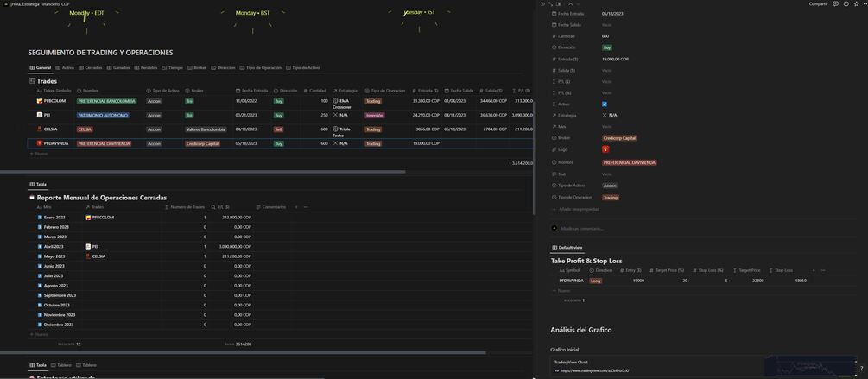Click the Long direction tag for PFDAVVNDA
The image size is (868, 379).
tap(596, 281)
